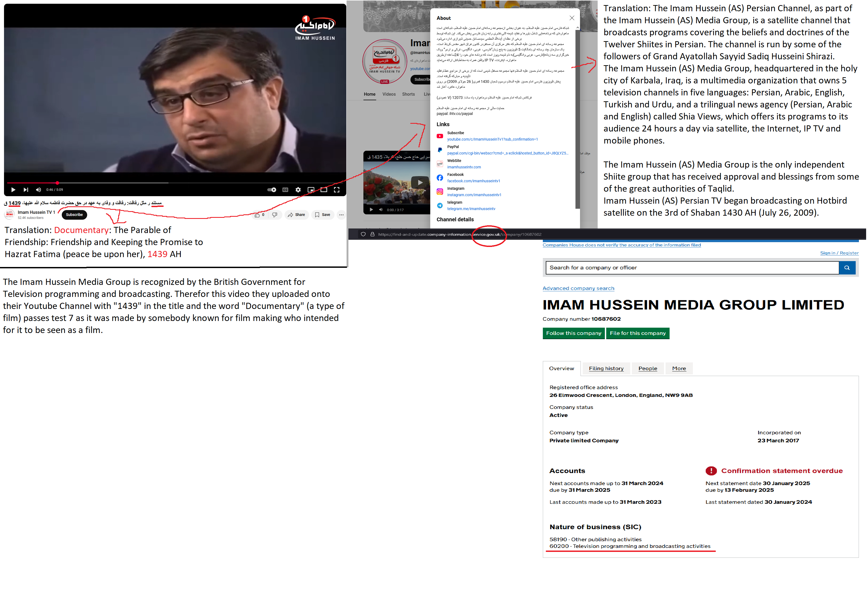This screenshot has width=868, height=604.
Task: Share the video via the Share button
Action: point(297,215)
